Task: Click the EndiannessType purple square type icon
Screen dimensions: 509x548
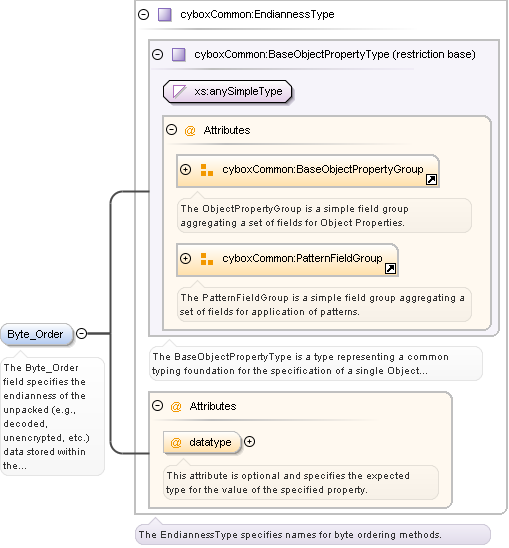Action: click(165, 15)
